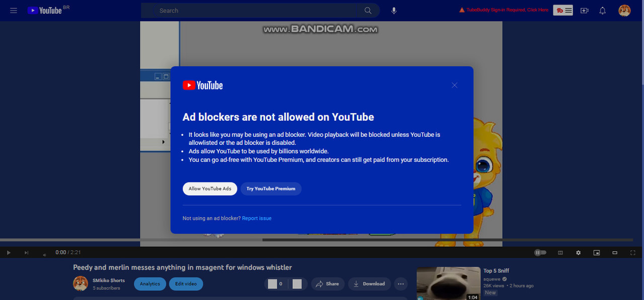Open the SMkiko Shorts channel name
The image size is (644, 300).
[x=109, y=280]
